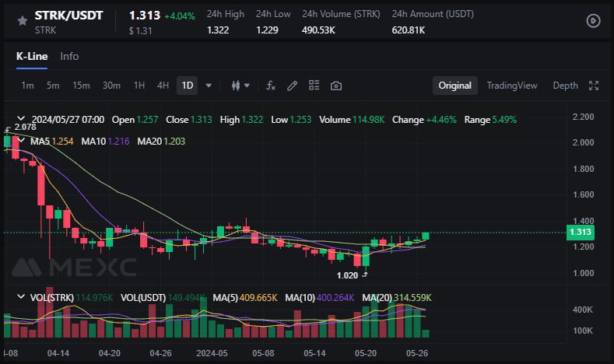Select the 1m timeframe
This screenshot has width=614, height=364.
27,86
